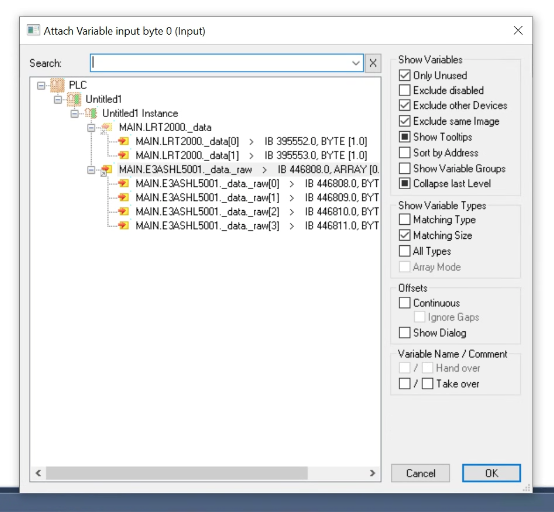Open the Search history dropdown
The image size is (554, 512).
(x=356, y=63)
